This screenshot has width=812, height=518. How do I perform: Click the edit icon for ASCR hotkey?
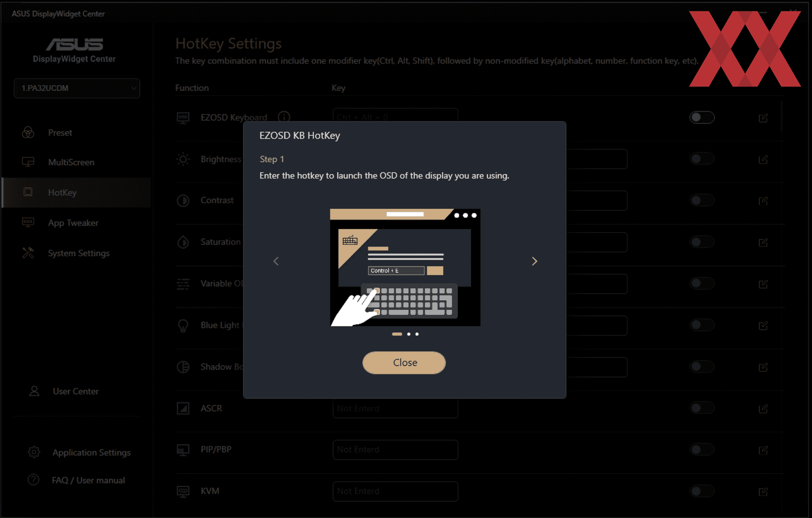click(763, 408)
